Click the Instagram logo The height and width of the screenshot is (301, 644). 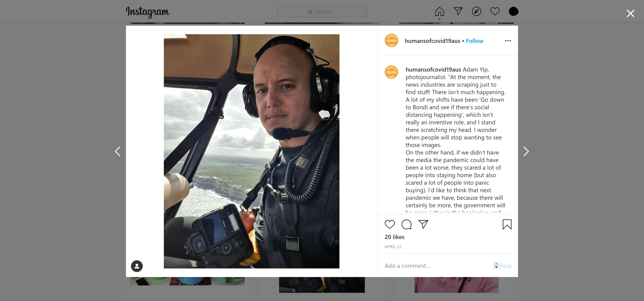click(148, 12)
